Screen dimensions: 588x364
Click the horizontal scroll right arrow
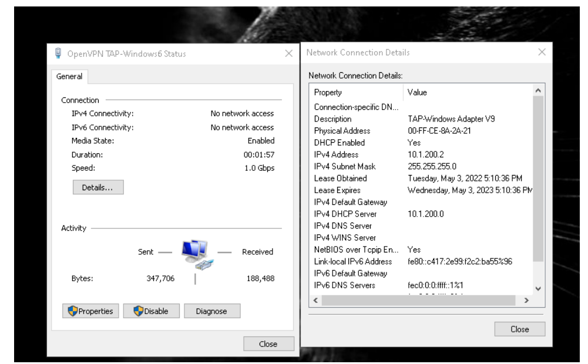click(x=526, y=300)
